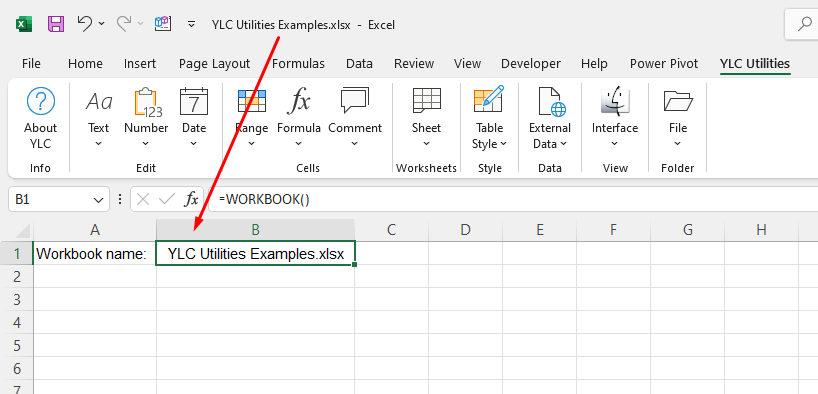
Task: Open the Developer tab
Action: point(531,64)
